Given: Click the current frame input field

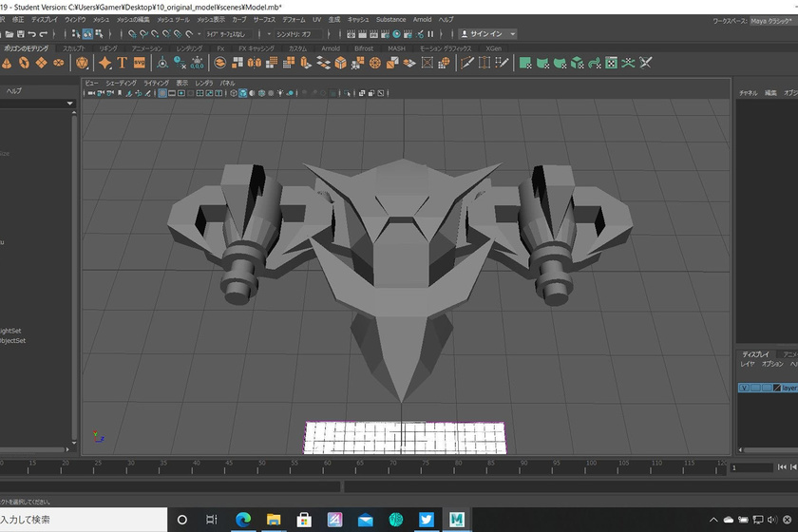Looking at the screenshot, I should tap(751, 467).
